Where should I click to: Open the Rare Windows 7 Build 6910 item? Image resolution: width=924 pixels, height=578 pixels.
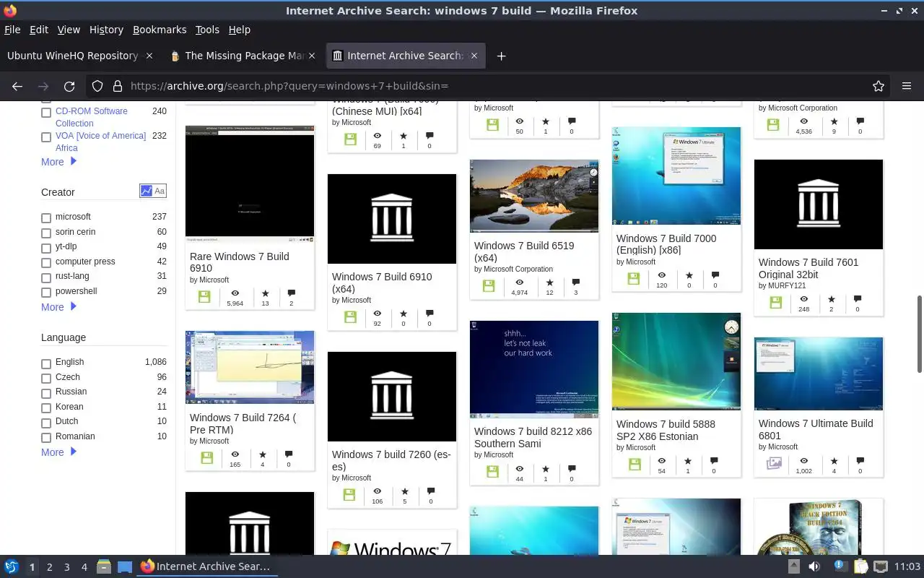point(240,262)
